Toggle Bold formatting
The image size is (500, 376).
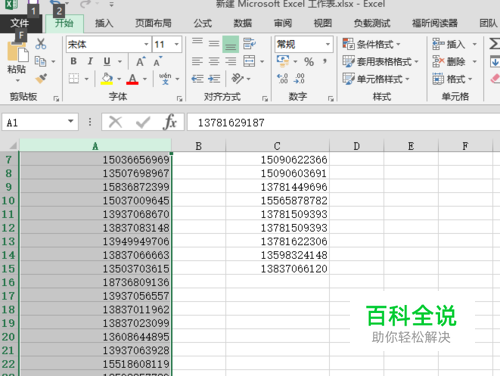73,61
